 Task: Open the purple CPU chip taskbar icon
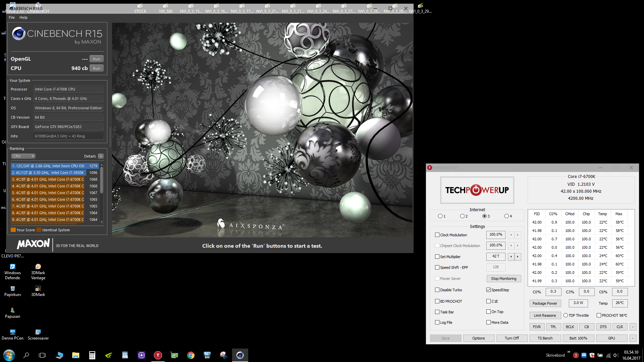(x=141, y=355)
